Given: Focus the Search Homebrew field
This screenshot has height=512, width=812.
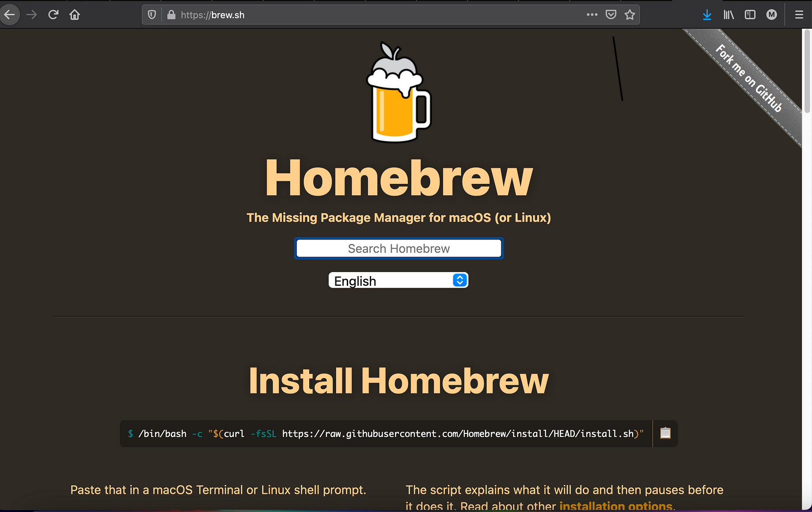Looking at the screenshot, I should coord(399,248).
